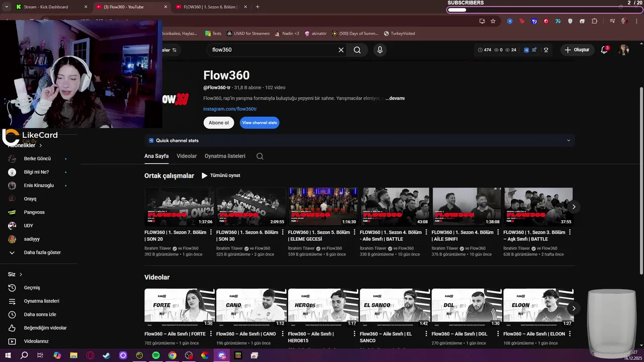
Task: Start voice search with the microphone
Action: click(380, 50)
